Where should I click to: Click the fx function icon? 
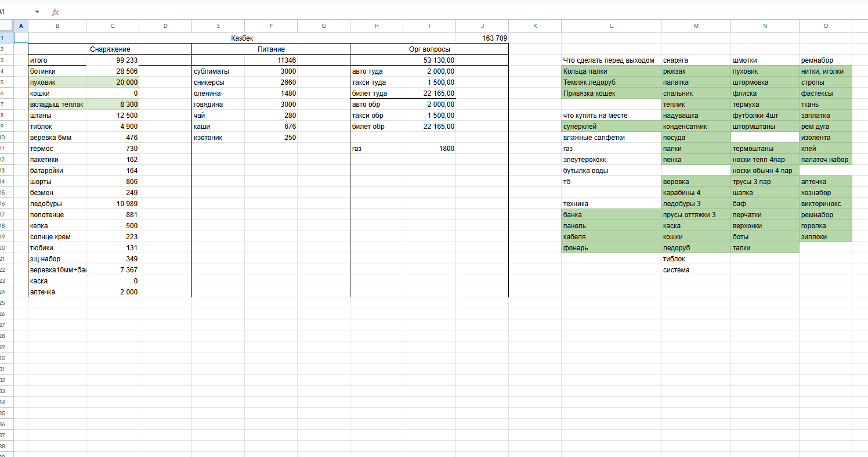(x=55, y=12)
